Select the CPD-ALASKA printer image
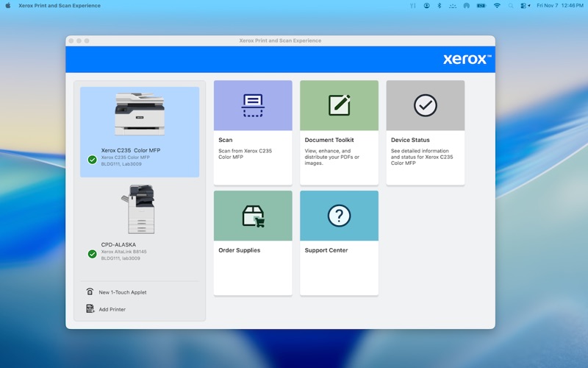The image size is (588, 368). click(x=138, y=209)
